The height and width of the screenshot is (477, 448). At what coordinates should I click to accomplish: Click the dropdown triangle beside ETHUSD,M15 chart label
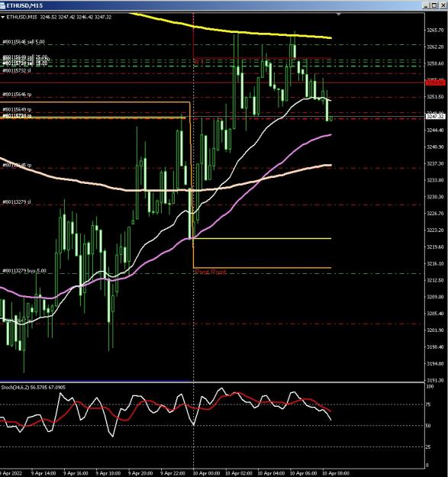tap(3, 18)
